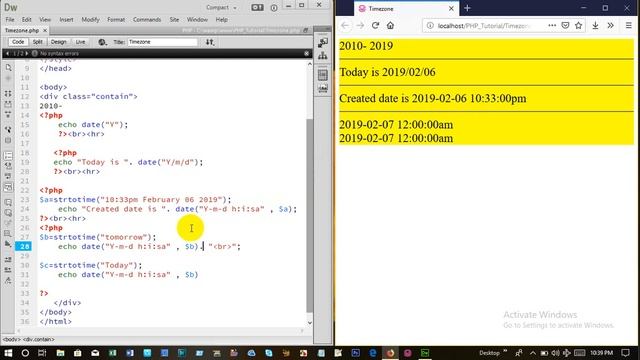Screen dimensions: 640x360
Task: Switch to Split view
Action: [38, 42]
